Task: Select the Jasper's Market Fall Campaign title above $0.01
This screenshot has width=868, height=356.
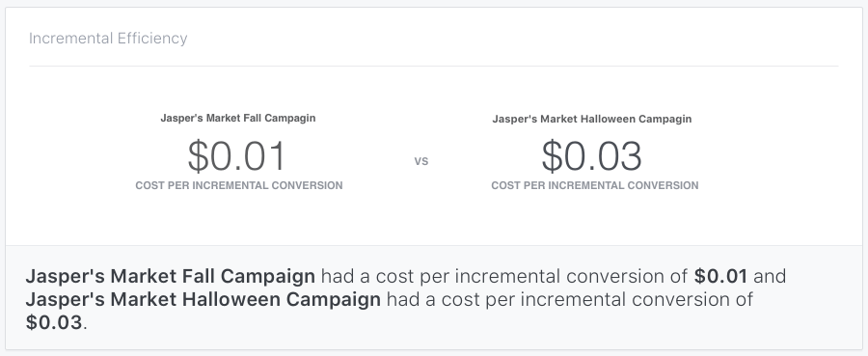Action: point(238,118)
